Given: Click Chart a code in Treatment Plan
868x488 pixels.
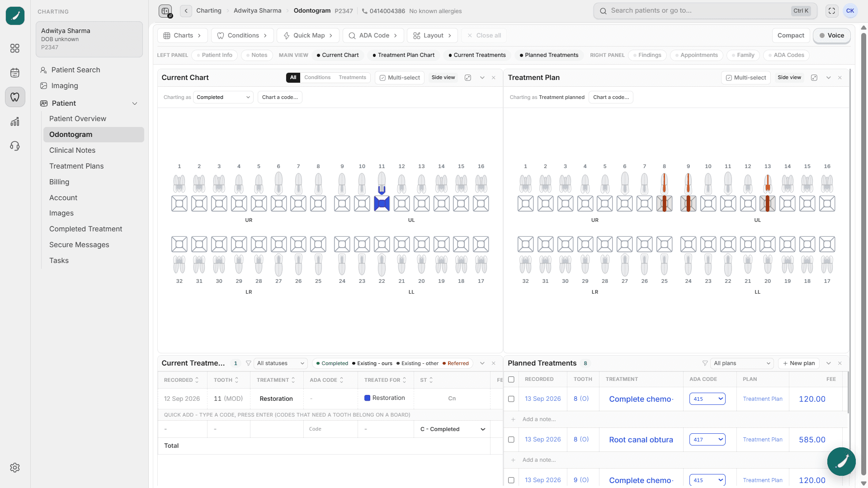Looking at the screenshot, I should coord(611,97).
